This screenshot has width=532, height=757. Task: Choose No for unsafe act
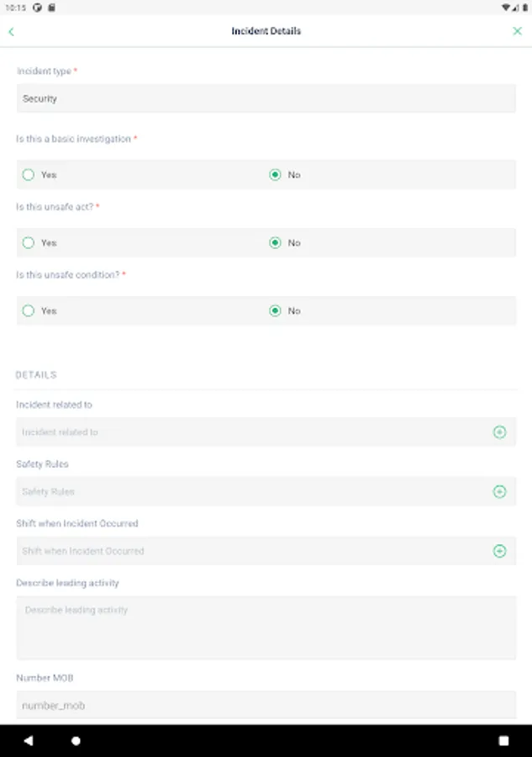pos(275,243)
